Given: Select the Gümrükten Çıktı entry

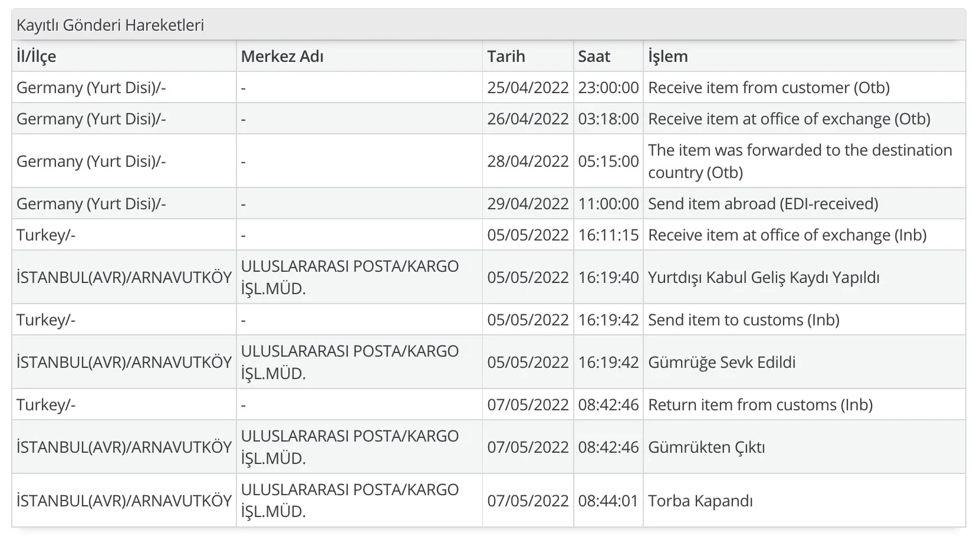Looking at the screenshot, I should [706, 447].
